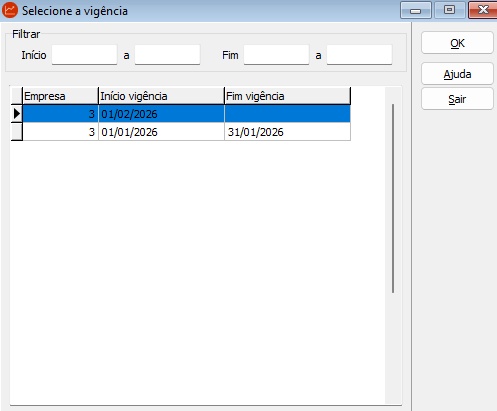Viewport: 497px width, 411px height.
Task: Open Ajuda help button
Action: click(457, 74)
